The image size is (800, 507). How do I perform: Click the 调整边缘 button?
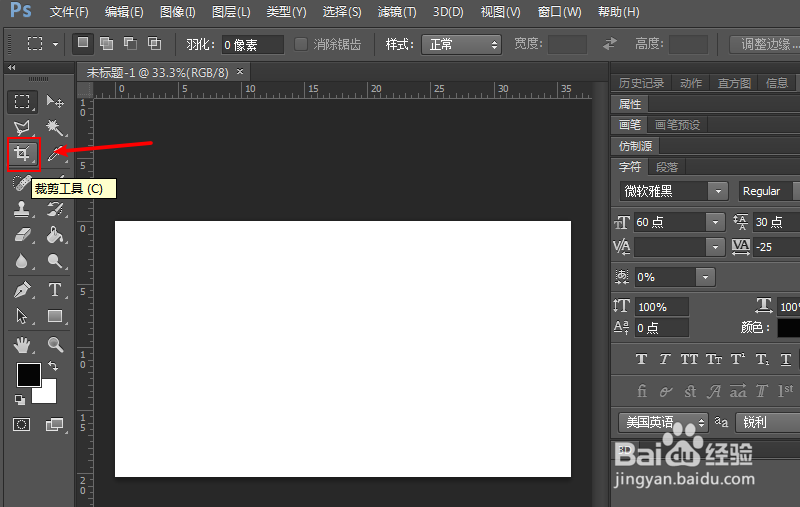pos(765,44)
